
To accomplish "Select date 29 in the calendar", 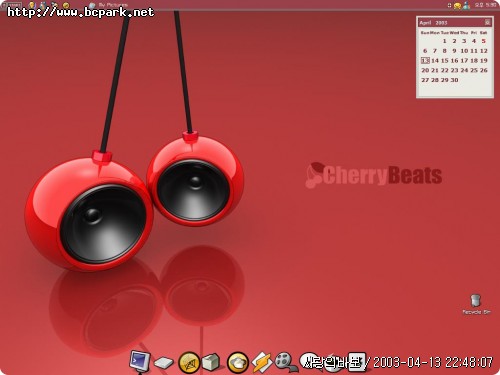I will pos(445,80).
